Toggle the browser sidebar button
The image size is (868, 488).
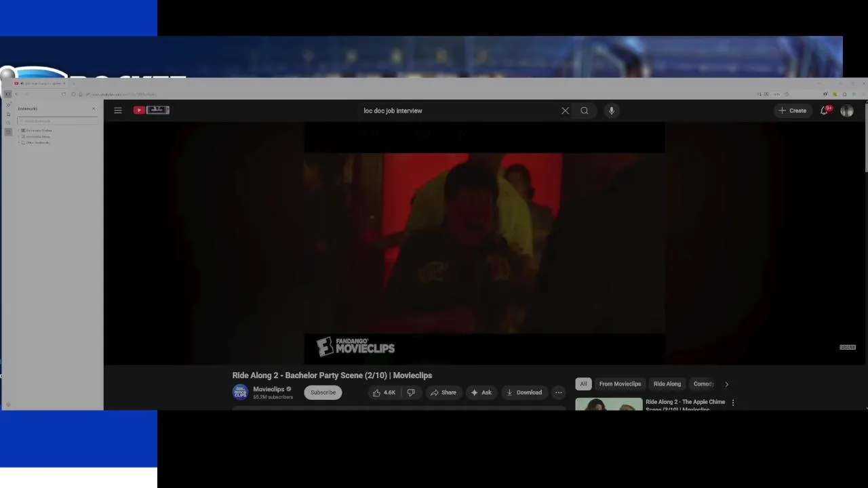pos(8,94)
